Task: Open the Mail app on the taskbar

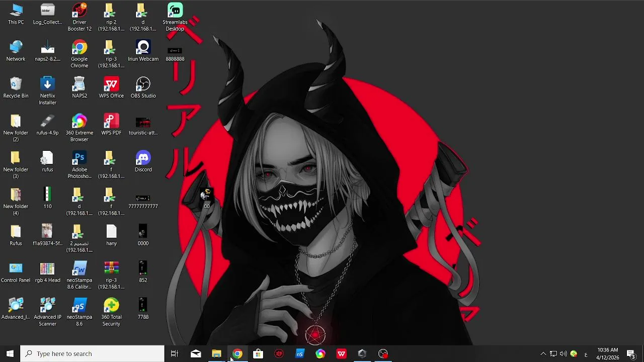Action: pyautogui.click(x=196, y=353)
